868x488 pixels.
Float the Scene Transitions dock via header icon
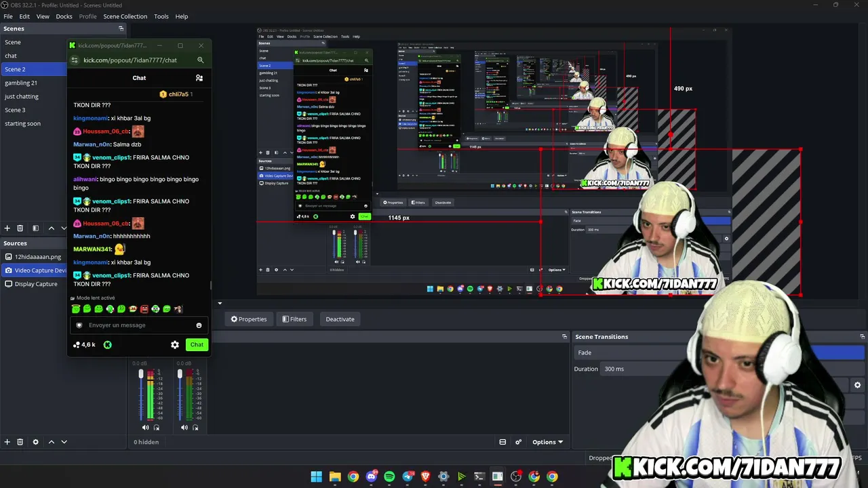[x=863, y=337]
